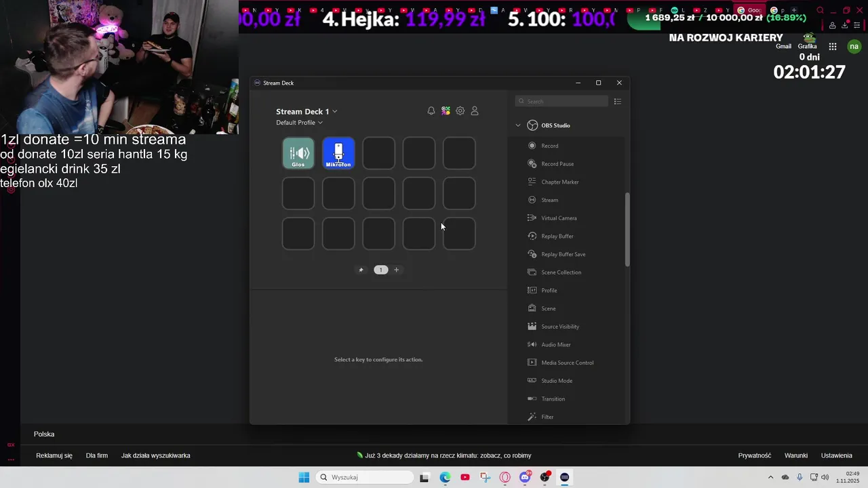Click the pin icon beside page indicator

click(361, 270)
